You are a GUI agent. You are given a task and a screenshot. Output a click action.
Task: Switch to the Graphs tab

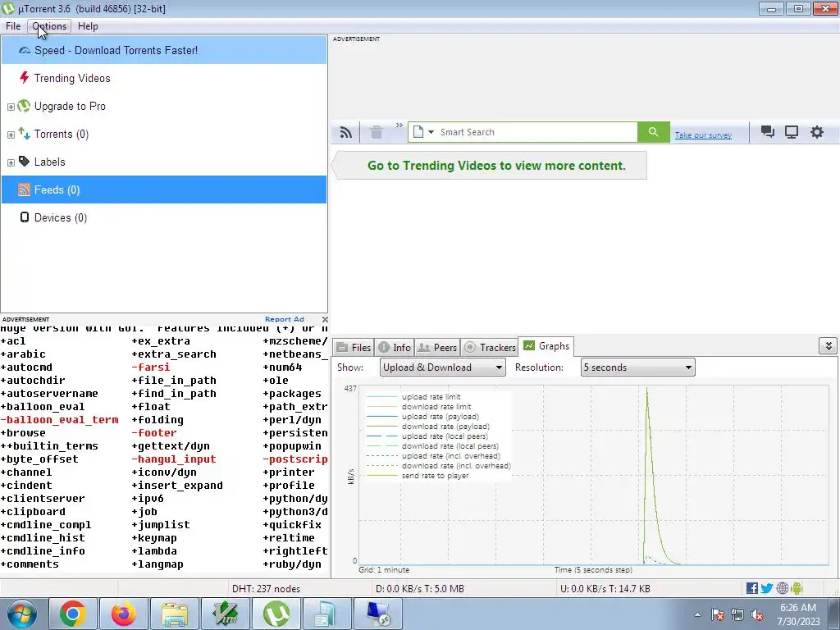[x=546, y=346]
